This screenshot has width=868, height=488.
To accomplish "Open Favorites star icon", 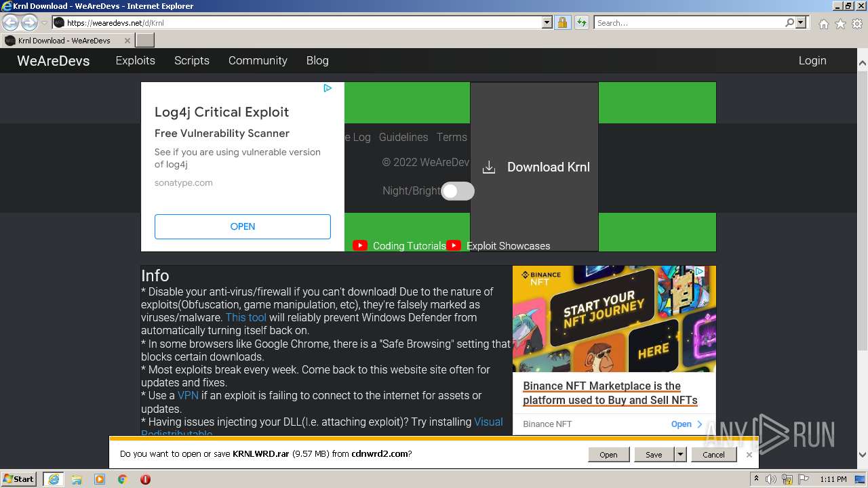I will click(x=840, y=24).
